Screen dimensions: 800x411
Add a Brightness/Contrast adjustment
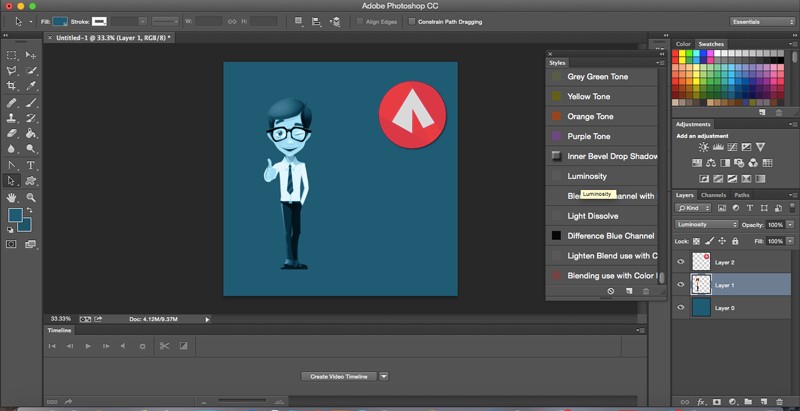coord(704,147)
